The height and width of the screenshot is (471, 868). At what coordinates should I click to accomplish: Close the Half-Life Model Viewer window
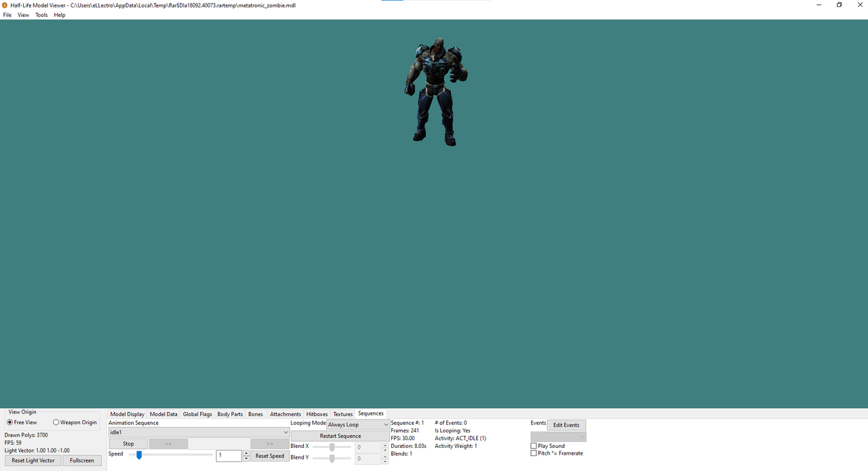pos(859,5)
